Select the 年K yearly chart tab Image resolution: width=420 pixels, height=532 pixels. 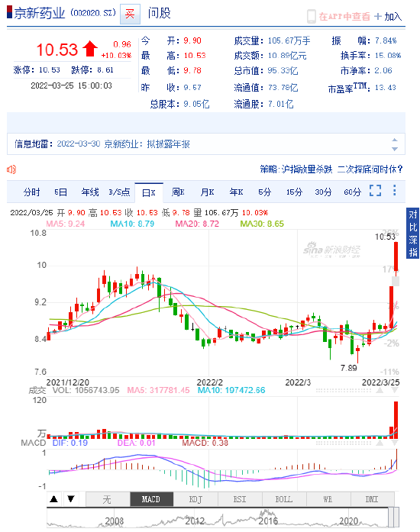(236, 192)
